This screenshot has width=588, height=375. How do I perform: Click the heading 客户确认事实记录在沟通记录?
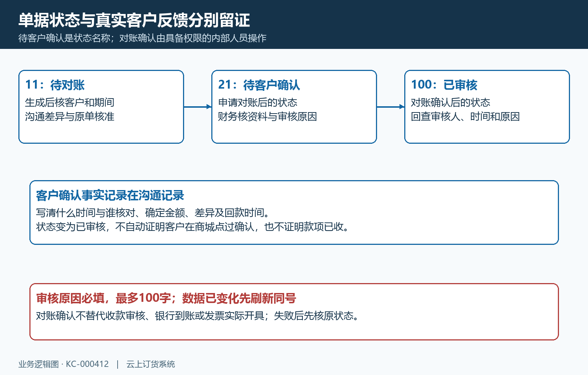pyautogui.click(x=110, y=195)
